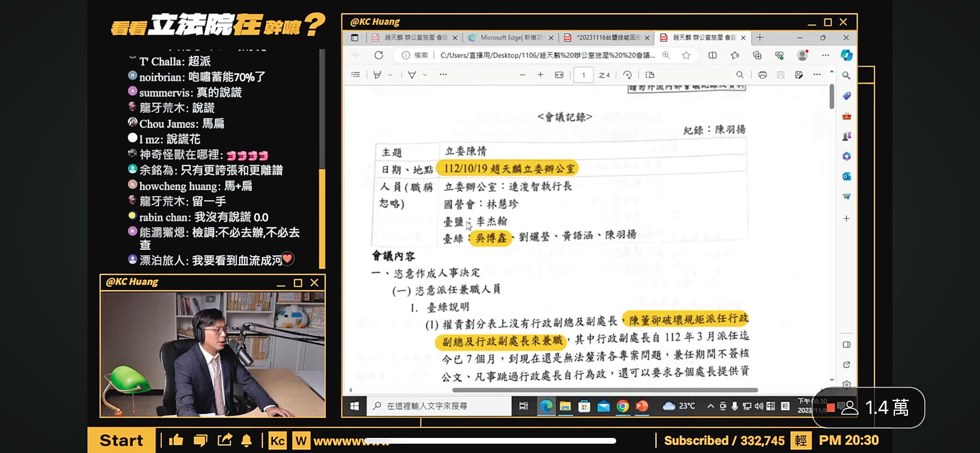This screenshot has width=980, height=453.
Task: Select the PDF highlight tool
Action: [377, 75]
